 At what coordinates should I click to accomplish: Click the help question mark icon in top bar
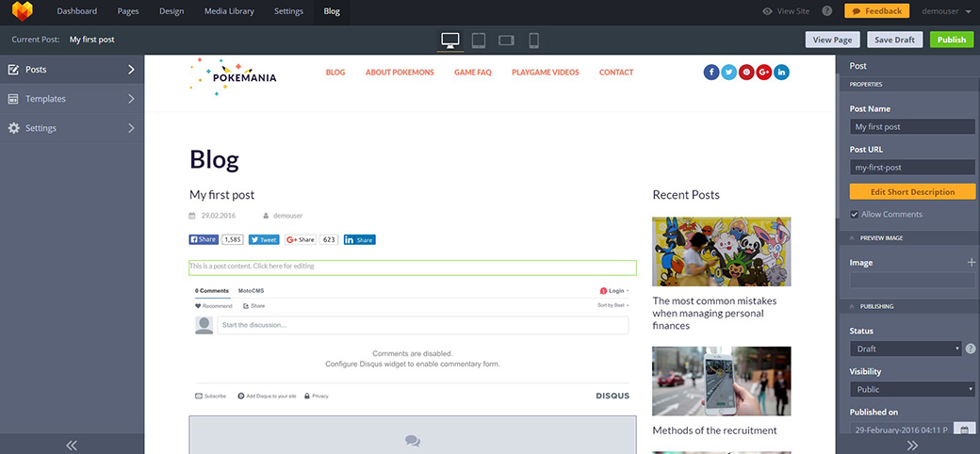[826, 11]
